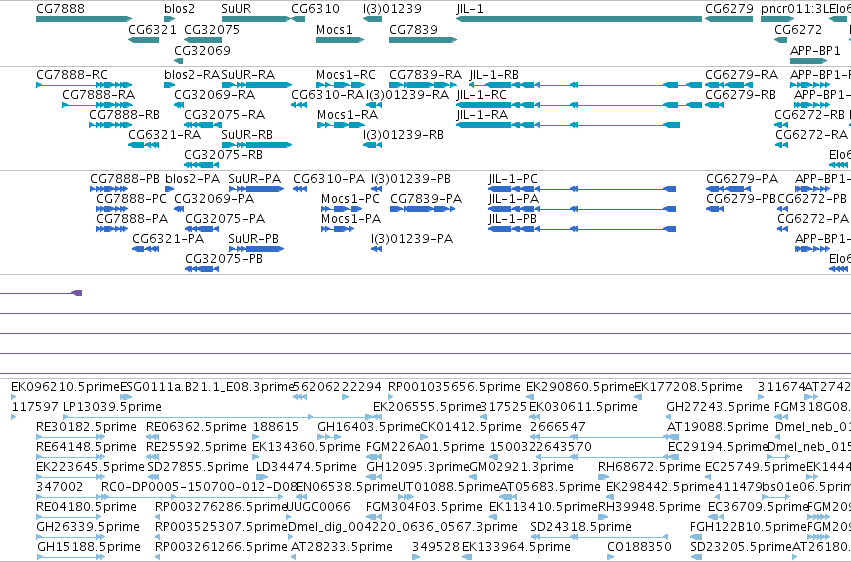Open the pncr011:3L gene label
Screen dimensions: 851x562
[795, 9]
